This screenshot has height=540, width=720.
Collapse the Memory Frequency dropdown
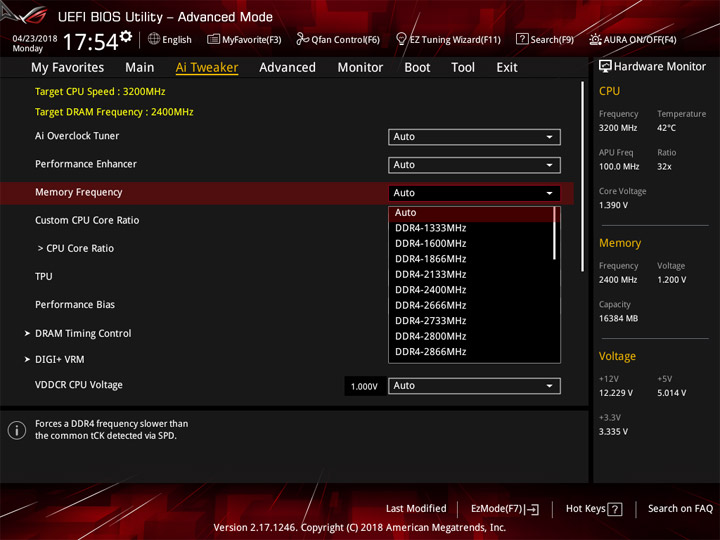point(474,193)
